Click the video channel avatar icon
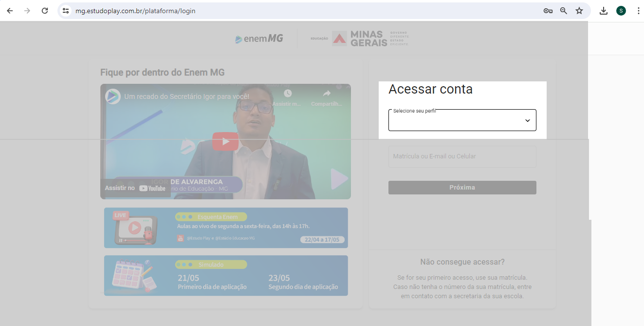Image resolution: width=644 pixels, height=326 pixels. point(113,96)
